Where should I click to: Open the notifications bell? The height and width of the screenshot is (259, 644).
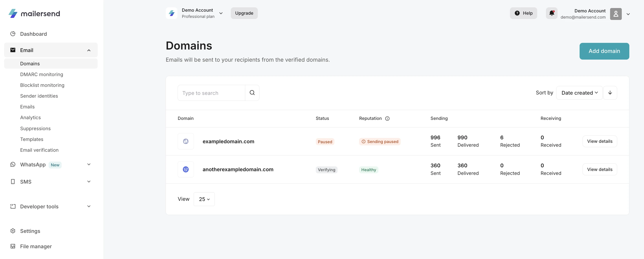coord(551,13)
